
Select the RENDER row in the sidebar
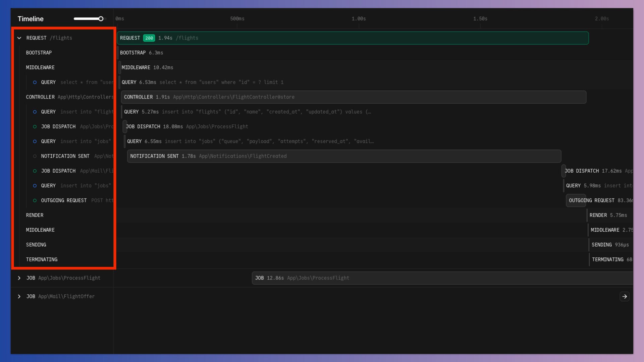point(35,215)
